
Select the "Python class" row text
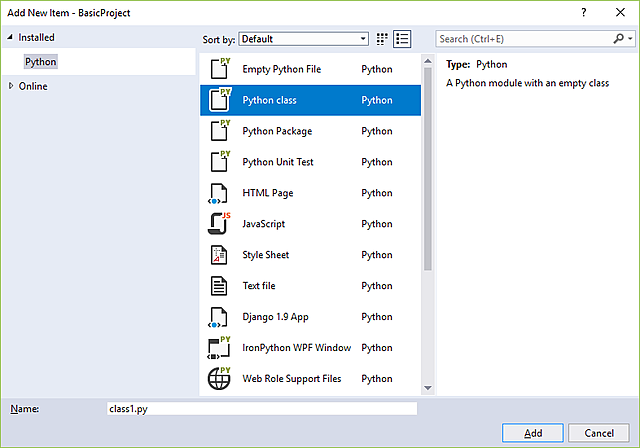click(269, 100)
